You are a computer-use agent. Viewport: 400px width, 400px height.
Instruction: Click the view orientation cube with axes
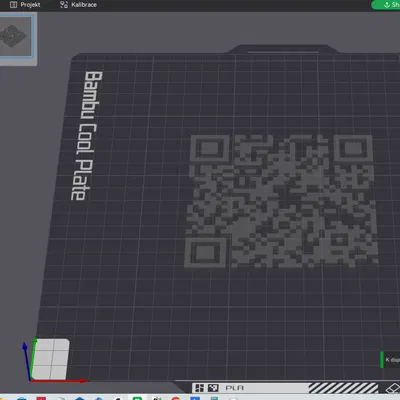51,359
